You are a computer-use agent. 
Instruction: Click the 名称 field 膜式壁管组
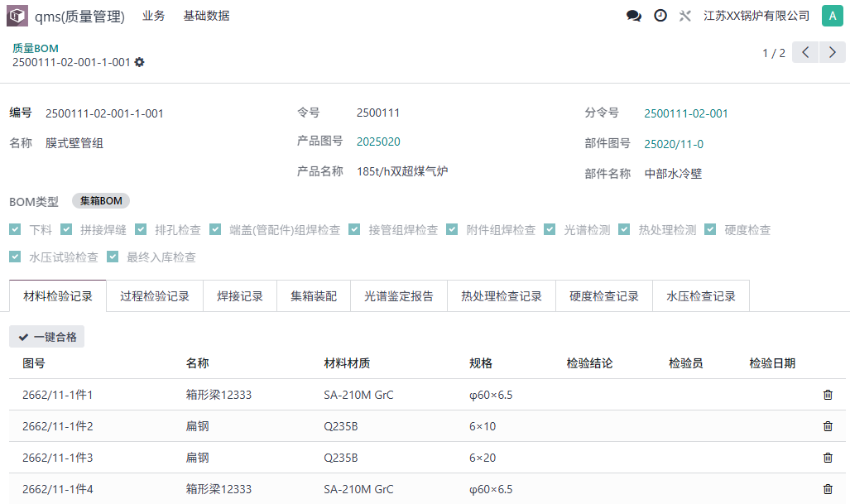(x=74, y=143)
